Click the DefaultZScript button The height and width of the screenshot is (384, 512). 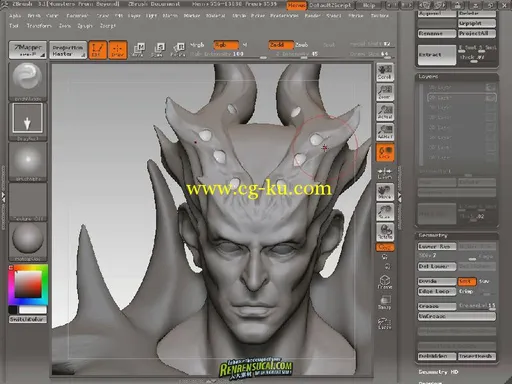(x=331, y=5)
